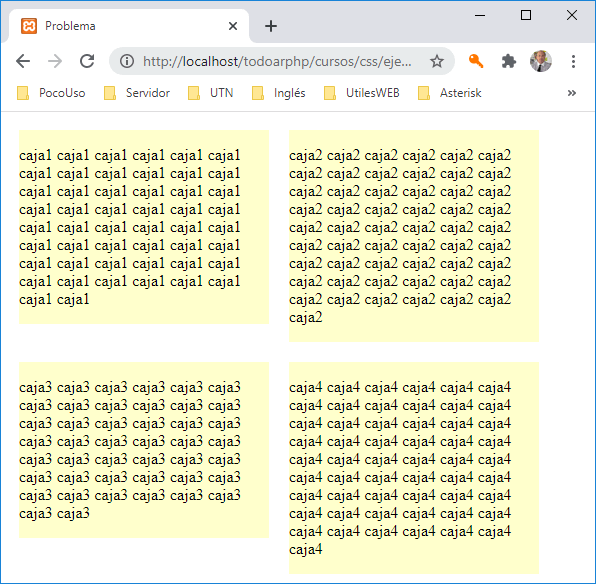Open the Servidor bookmark folder
The height and width of the screenshot is (584, 596).
coord(137,93)
